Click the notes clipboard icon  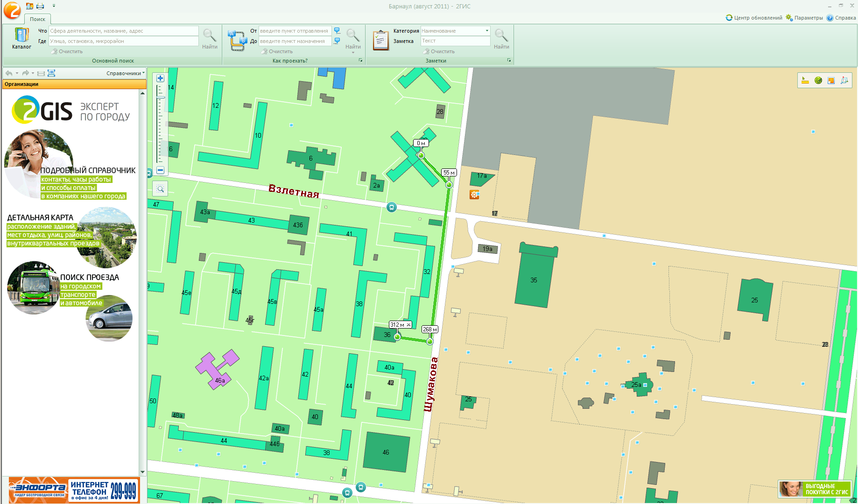pyautogui.click(x=381, y=40)
